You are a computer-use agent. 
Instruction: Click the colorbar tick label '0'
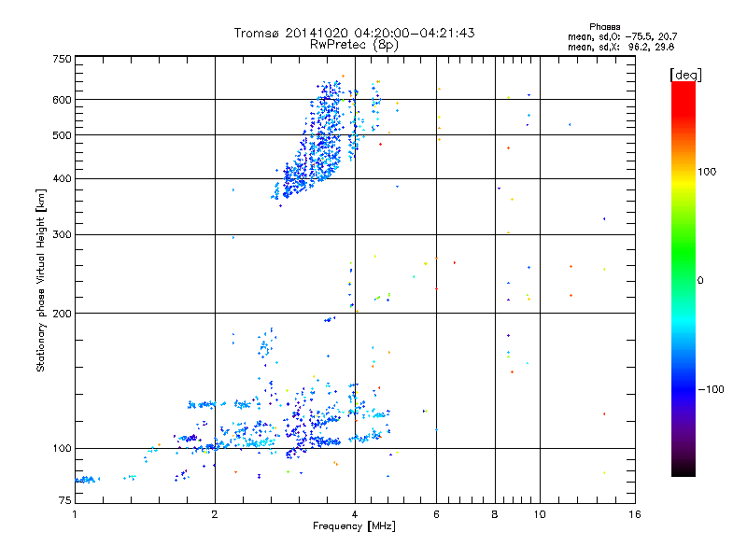pos(700,281)
